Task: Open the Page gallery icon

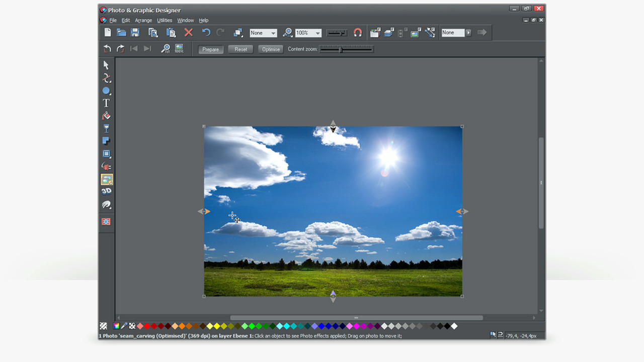Action: (375, 33)
